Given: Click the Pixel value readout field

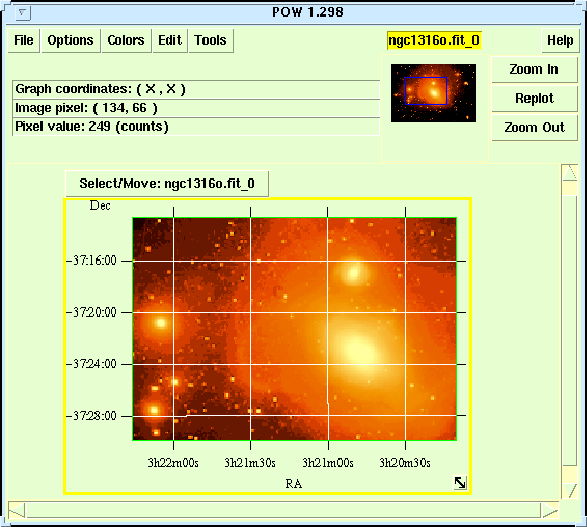Looking at the screenshot, I should tap(196, 127).
